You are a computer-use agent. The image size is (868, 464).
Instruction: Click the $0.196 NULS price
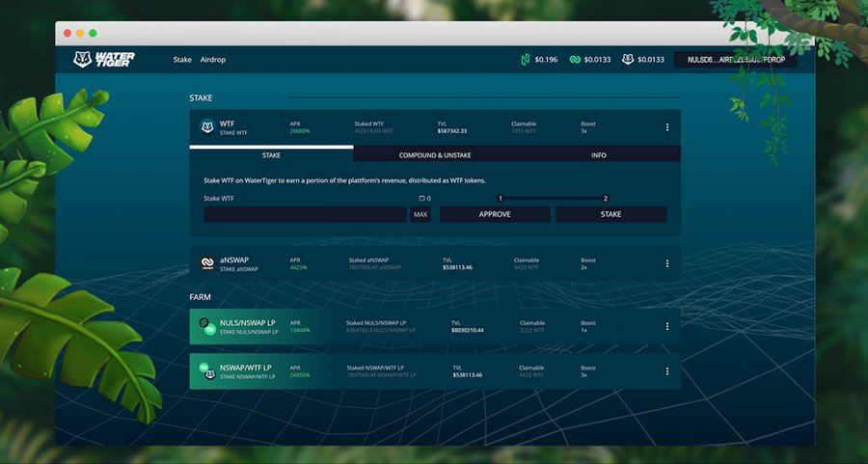pyautogui.click(x=547, y=59)
